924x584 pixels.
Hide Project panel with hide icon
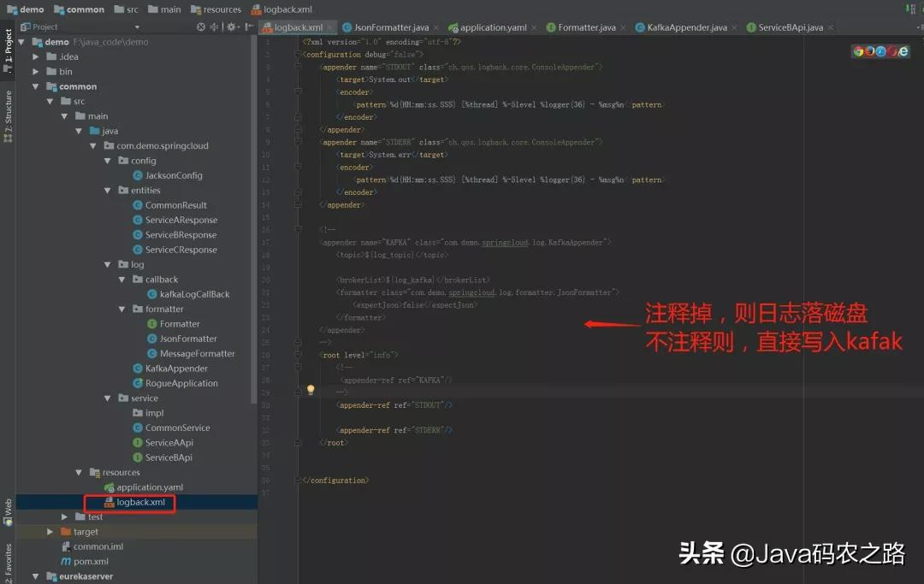[249, 27]
